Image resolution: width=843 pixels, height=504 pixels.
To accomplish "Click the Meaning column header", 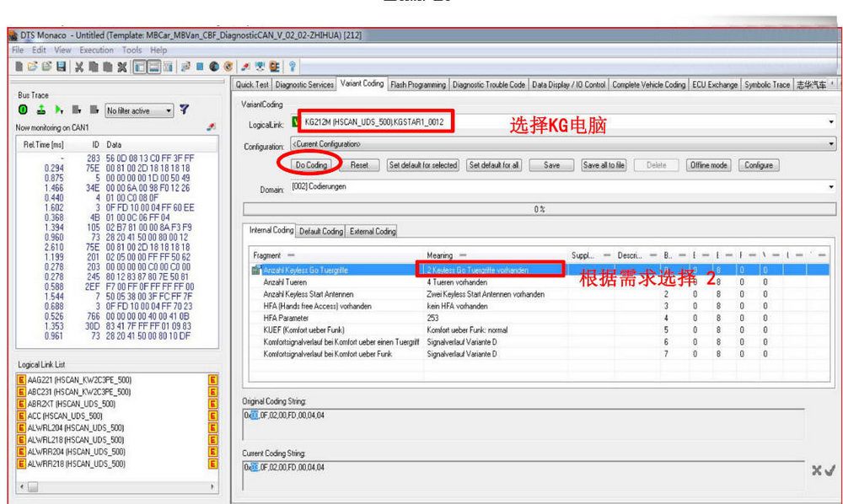I will point(440,255).
